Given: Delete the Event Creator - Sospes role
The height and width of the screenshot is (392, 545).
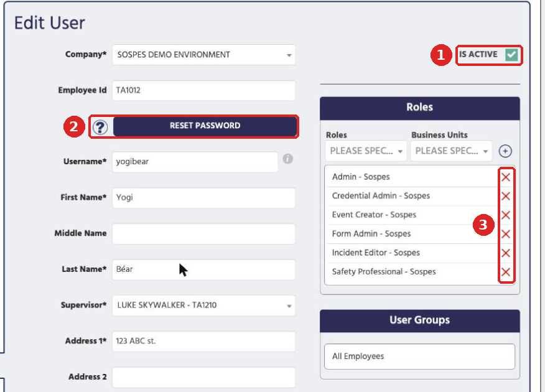Looking at the screenshot, I should [x=506, y=215].
